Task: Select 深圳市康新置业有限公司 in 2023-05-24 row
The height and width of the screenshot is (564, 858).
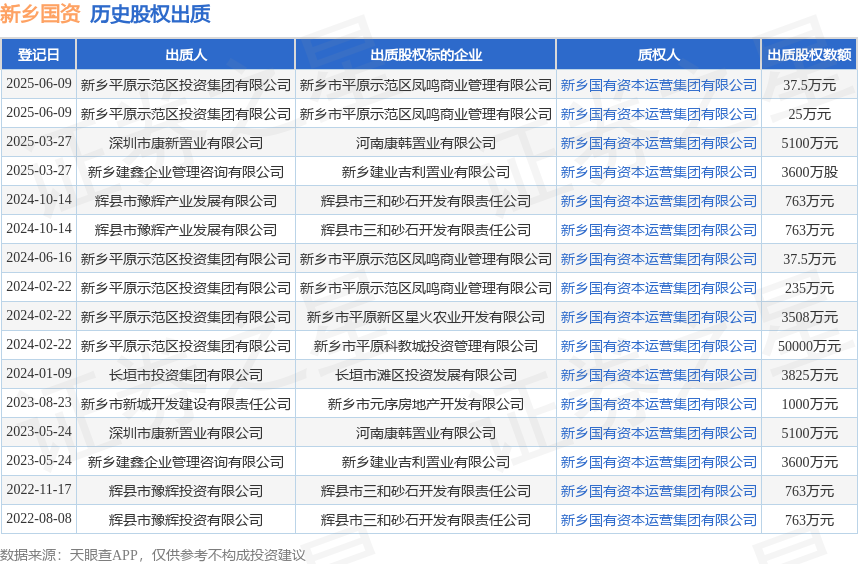Action: 186,433
